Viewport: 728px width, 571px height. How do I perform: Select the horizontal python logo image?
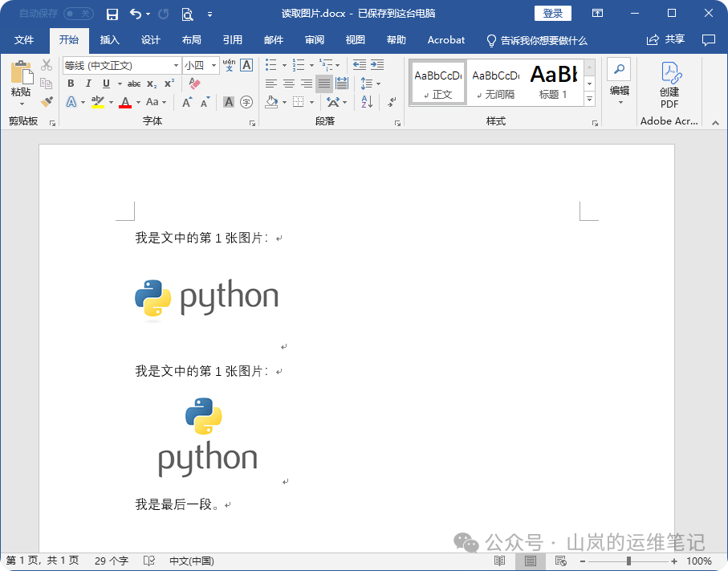[206, 300]
